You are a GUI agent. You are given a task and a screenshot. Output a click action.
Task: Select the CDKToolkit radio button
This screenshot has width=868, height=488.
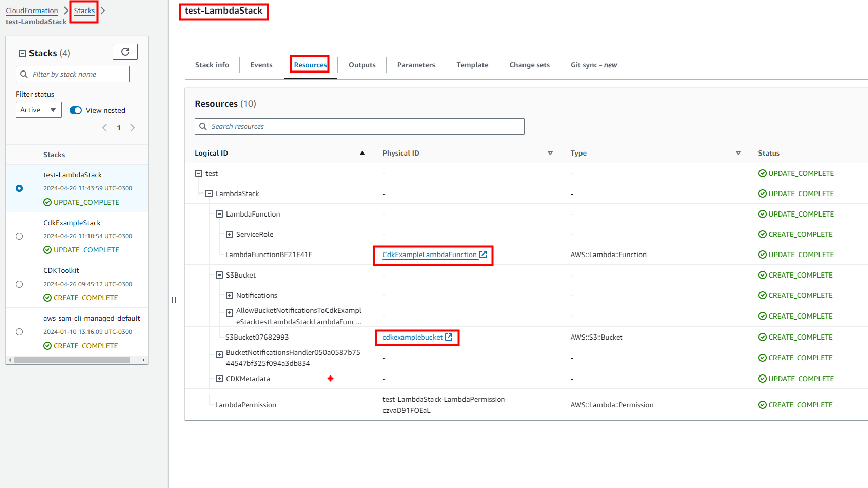[x=19, y=284]
